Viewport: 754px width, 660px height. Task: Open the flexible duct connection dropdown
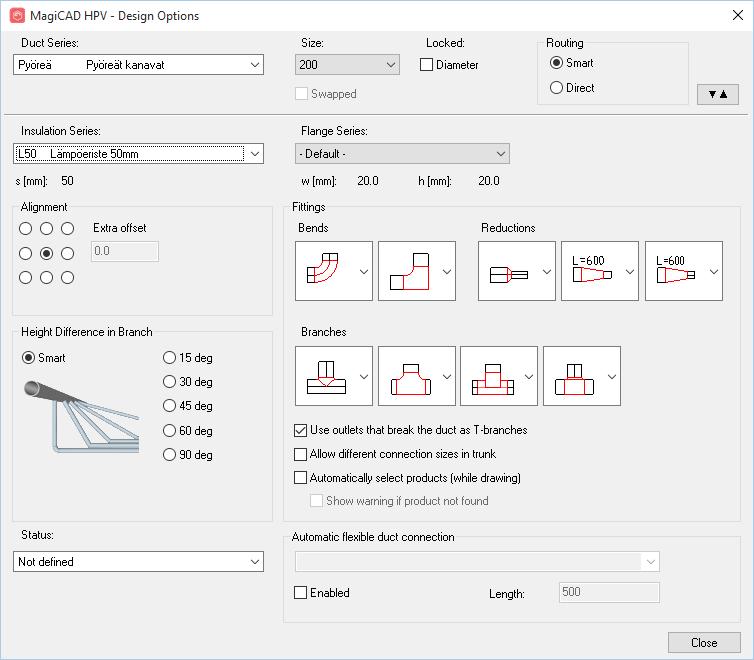(x=477, y=561)
